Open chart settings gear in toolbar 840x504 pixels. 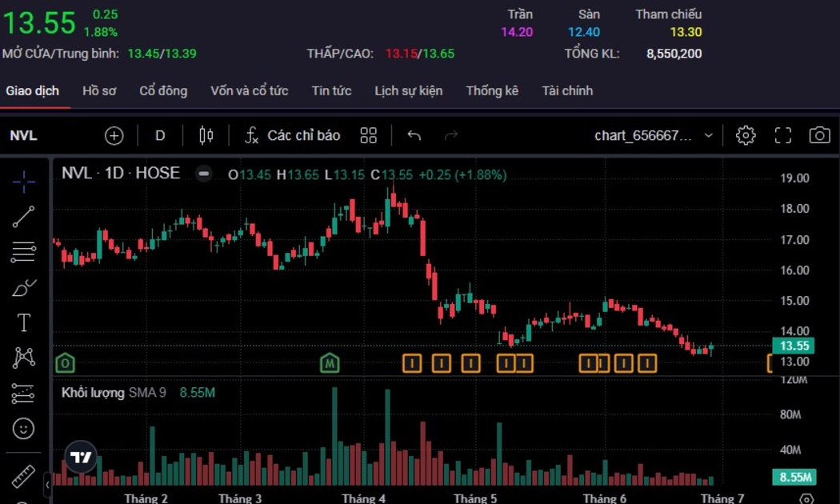coord(746,135)
